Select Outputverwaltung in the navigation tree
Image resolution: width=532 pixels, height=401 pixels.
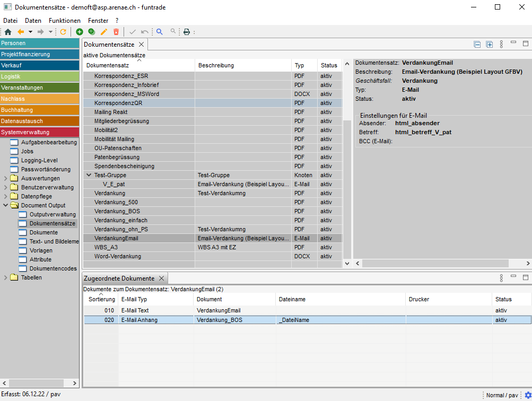point(53,215)
